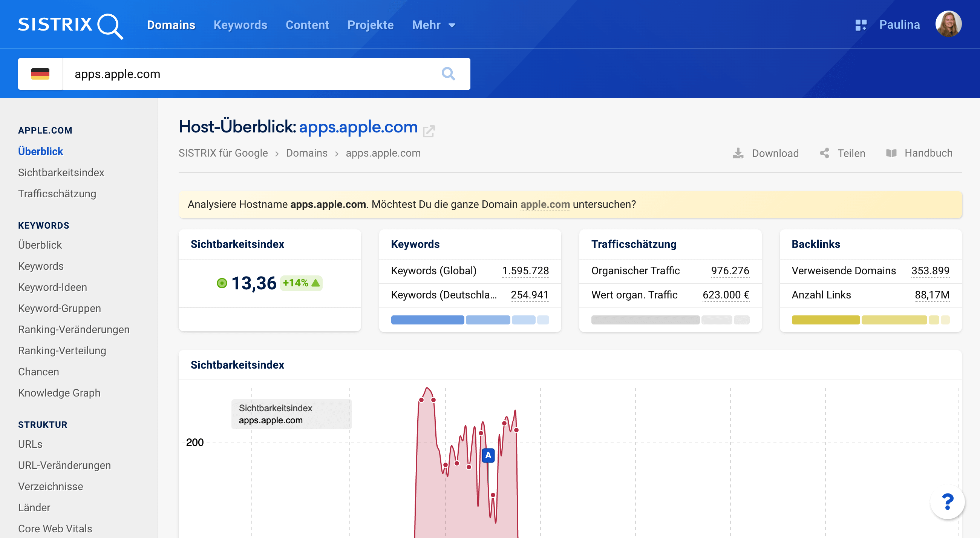The width and height of the screenshot is (980, 538).
Task: Open external link icon next to apps.apple.com
Action: pos(429,131)
